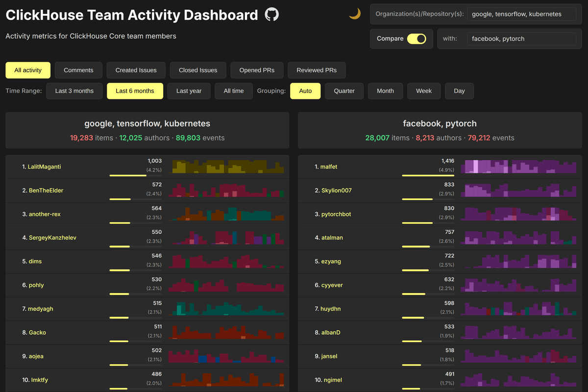The image size is (588, 392).
Task: Select the All activity filter
Action: point(28,70)
